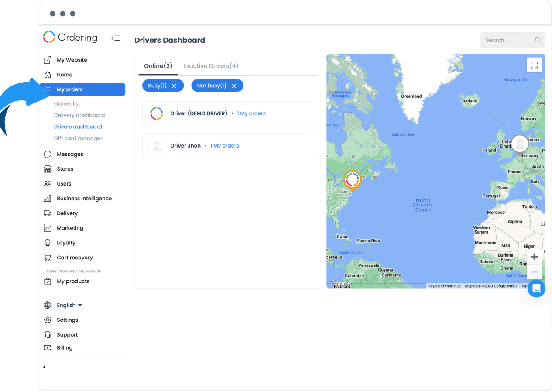Open Orders list submenu item

click(67, 104)
